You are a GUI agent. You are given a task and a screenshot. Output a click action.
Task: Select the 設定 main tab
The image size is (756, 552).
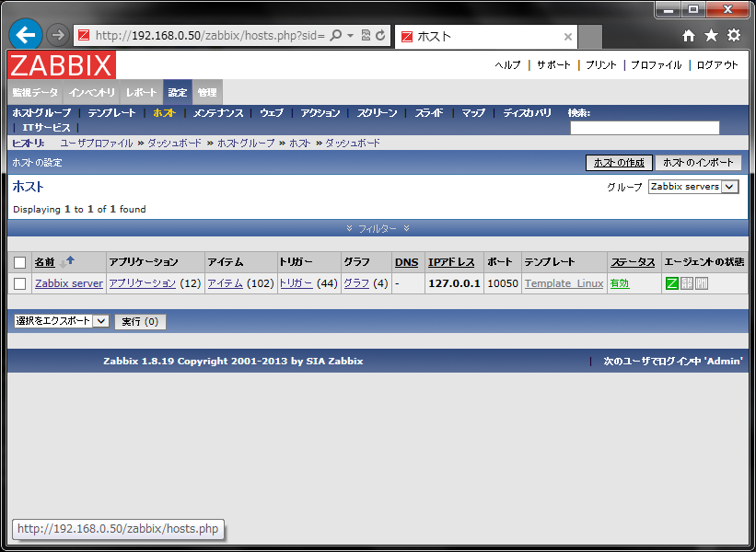178,93
